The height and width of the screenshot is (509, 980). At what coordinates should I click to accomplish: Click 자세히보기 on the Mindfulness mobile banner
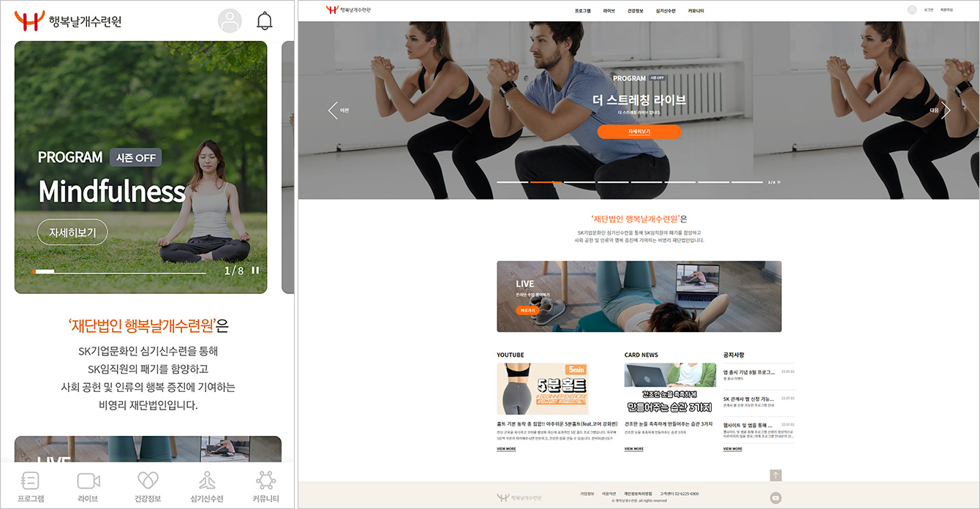tap(72, 233)
